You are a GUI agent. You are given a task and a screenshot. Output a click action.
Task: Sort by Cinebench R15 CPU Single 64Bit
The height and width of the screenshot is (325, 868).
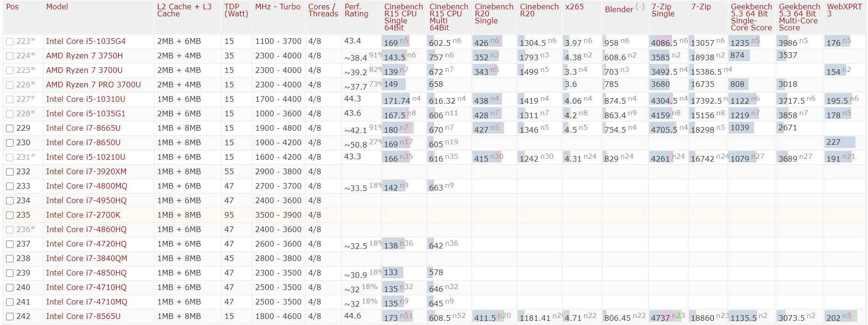point(403,17)
